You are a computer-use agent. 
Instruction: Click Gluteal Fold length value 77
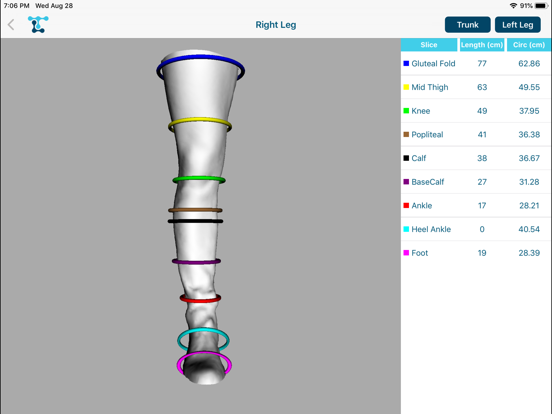coord(482,63)
